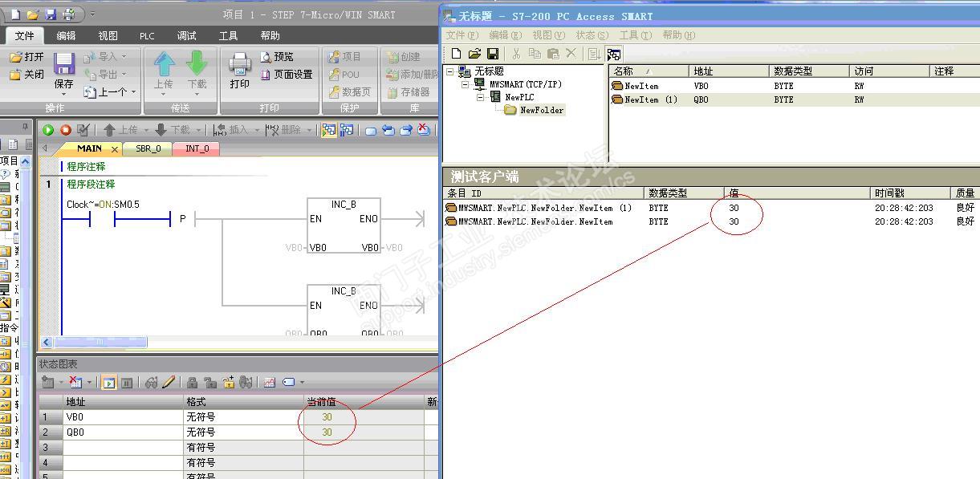The height and width of the screenshot is (479, 980).
Task: Click the trend chart view icon in status chart
Action: point(270,383)
